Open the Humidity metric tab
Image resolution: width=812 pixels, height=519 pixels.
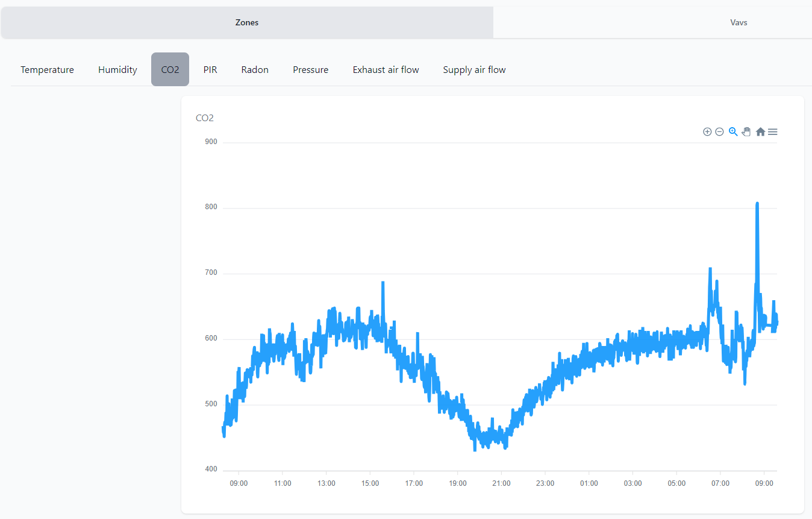[x=117, y=70]
